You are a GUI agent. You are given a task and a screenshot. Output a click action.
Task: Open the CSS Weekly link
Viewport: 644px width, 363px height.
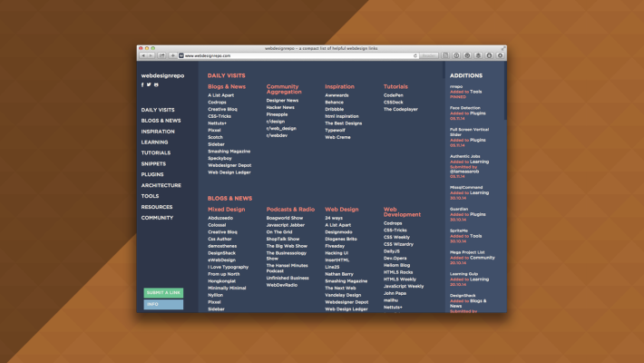pos(396,237)
